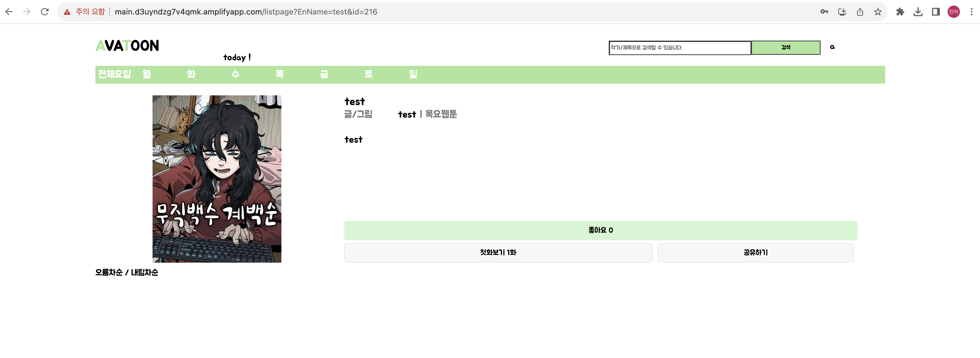Click the 좋아요 0 like button

point(601,230)
